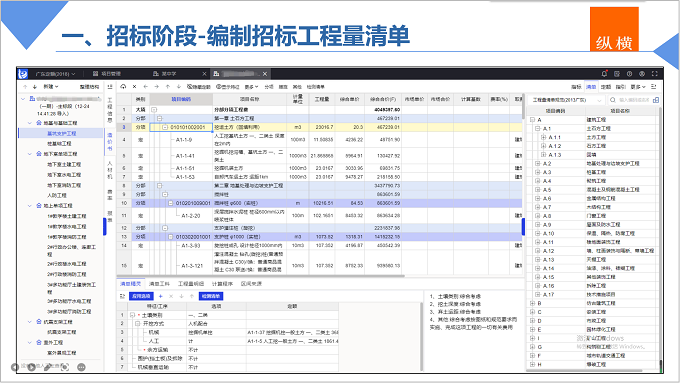This screenshot has height=384, width=680.
Task: Click the left arrow icon in main toolbar
Action: coord(146,87)
